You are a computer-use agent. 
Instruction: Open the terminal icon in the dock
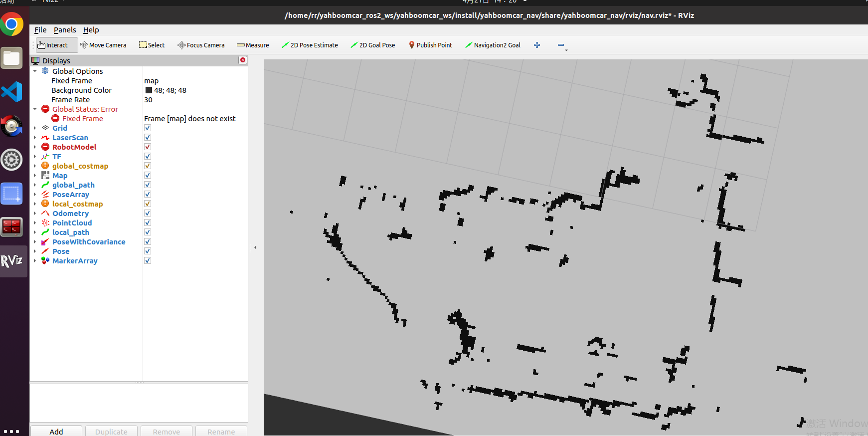[x=11, y=227]
